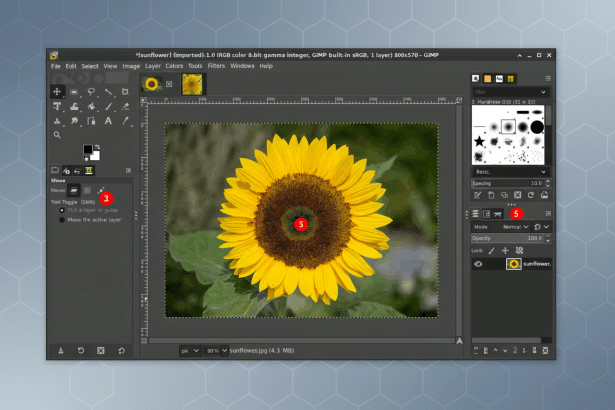
Task: Click the Edit brush icon below Spacing
Action: [x=478, y=195]
